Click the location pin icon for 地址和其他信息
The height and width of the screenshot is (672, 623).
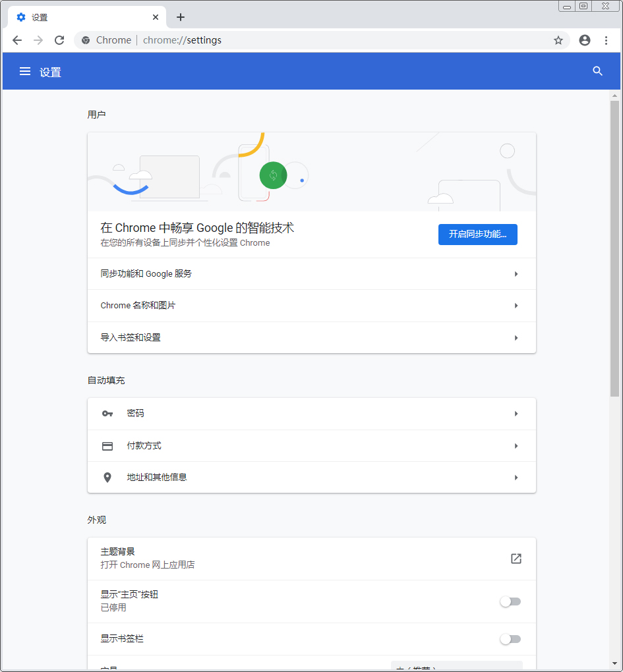point(107,477)
